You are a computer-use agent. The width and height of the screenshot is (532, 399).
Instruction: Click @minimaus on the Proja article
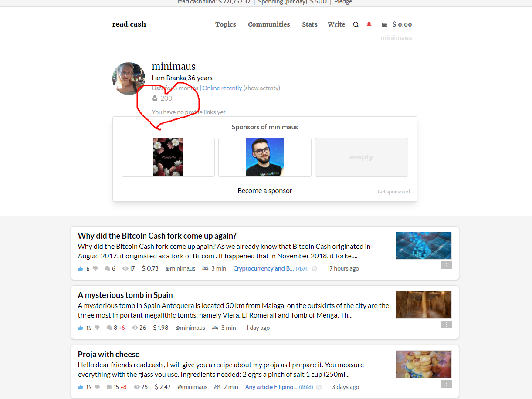193,387
